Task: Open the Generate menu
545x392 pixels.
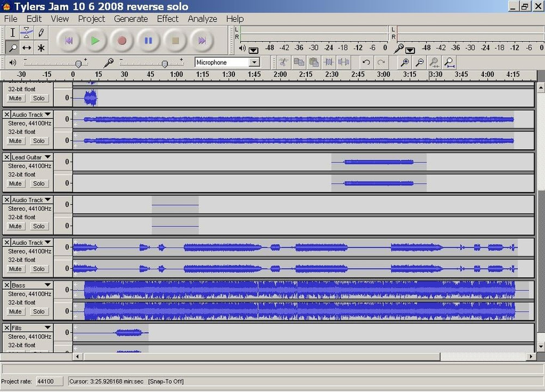Action: point(131,19)
